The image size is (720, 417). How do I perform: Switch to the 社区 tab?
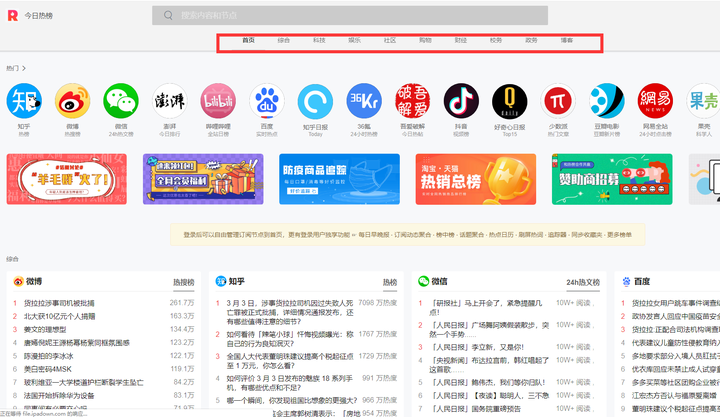[x=390, y=40]
